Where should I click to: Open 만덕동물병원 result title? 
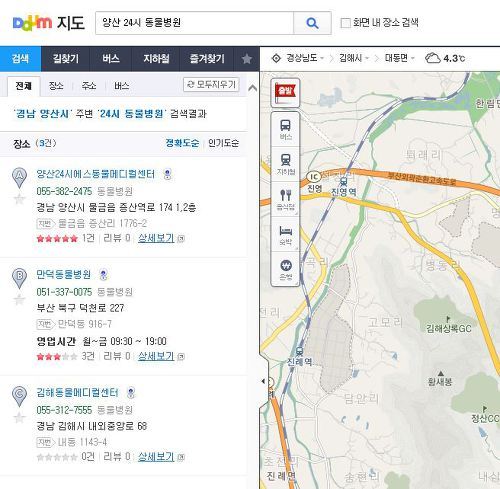[x=63, y=275]
